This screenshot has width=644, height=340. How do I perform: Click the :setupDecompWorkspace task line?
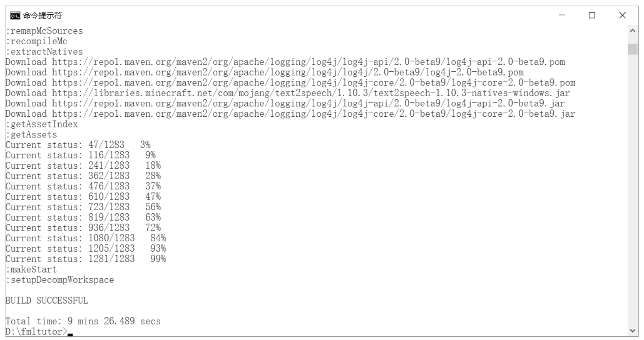click(x=60, y=280)
